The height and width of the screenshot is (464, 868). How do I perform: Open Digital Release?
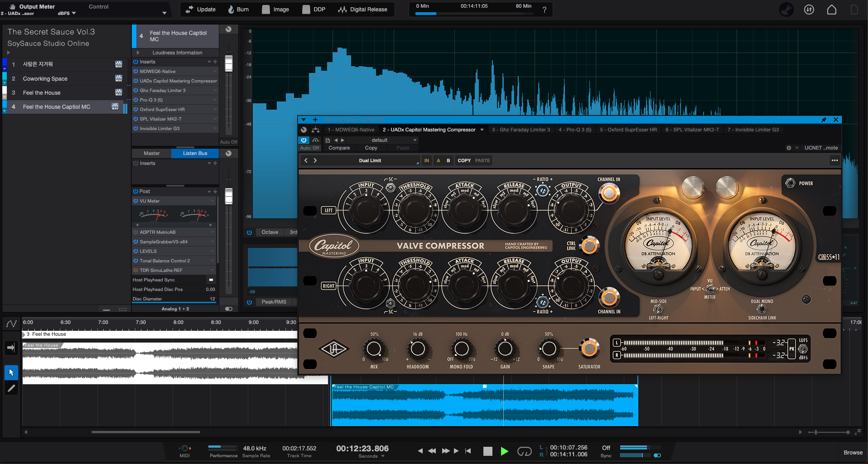(362, 9)
